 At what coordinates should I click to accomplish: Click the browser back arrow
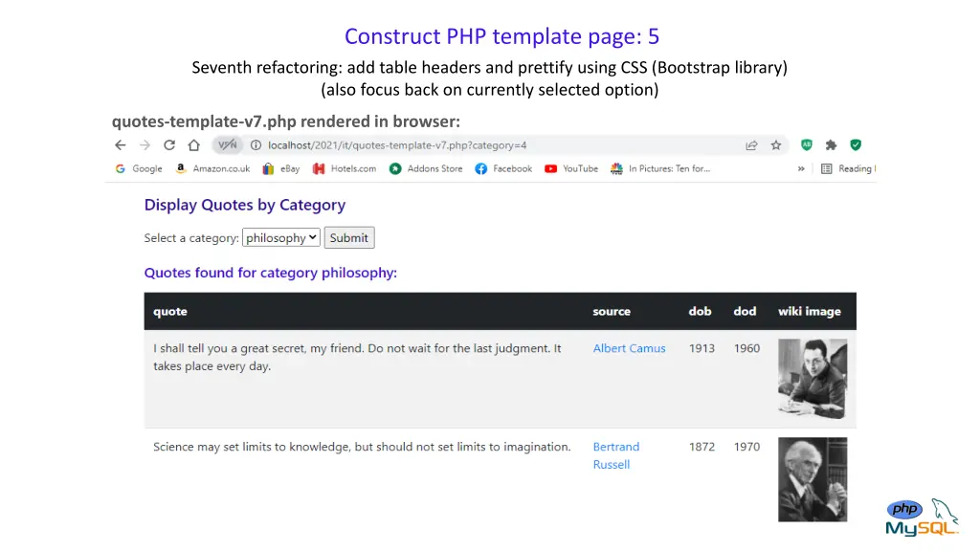click(x=121, y=145)
